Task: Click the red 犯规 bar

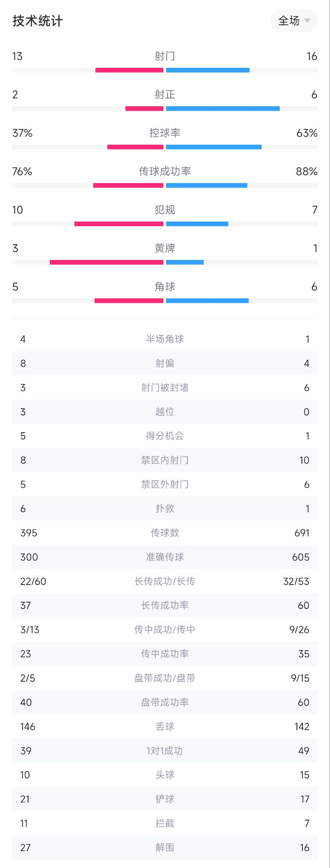Action: pyautogui.click(x=119, y=224)
